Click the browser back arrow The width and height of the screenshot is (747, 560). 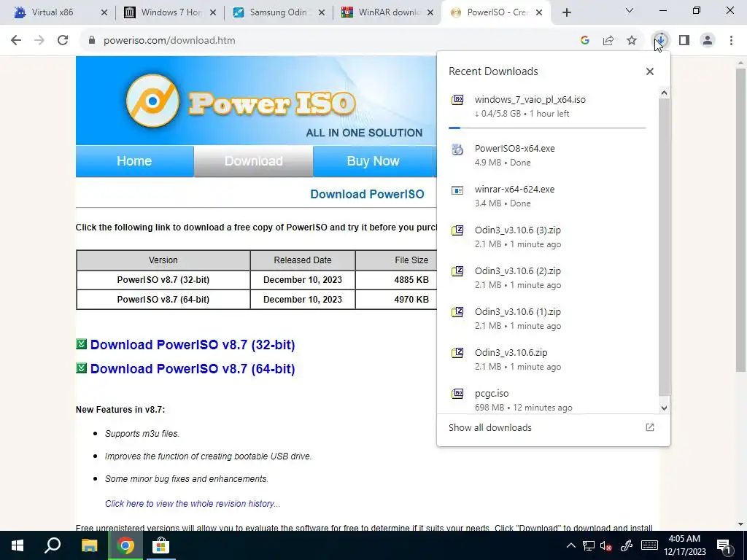pos(16,41)
